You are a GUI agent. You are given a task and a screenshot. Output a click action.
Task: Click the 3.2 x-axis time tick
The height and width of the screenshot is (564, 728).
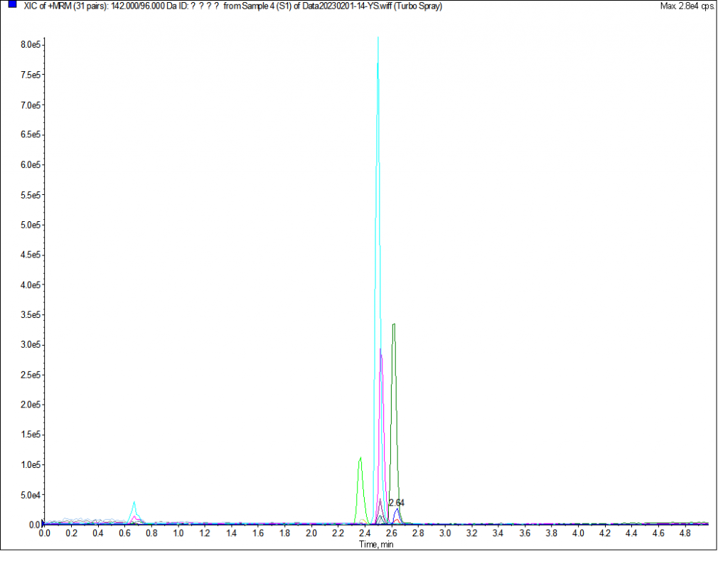click(472, 533)
